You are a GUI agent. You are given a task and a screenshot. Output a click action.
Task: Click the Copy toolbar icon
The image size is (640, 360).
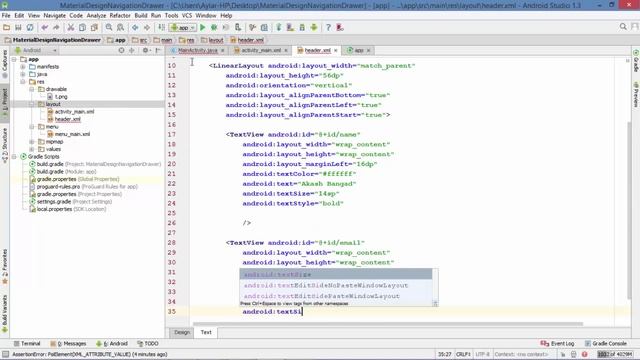pyautogui.click(x=82, y=27)
